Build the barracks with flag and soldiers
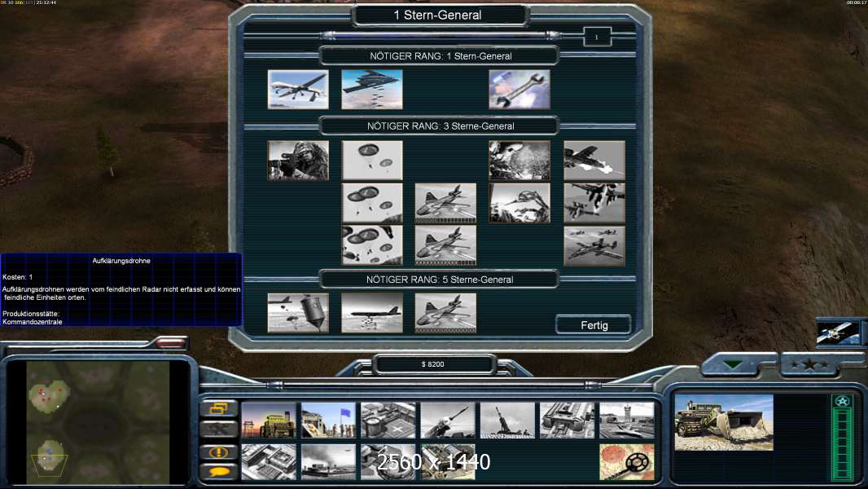 coord(328,421)
